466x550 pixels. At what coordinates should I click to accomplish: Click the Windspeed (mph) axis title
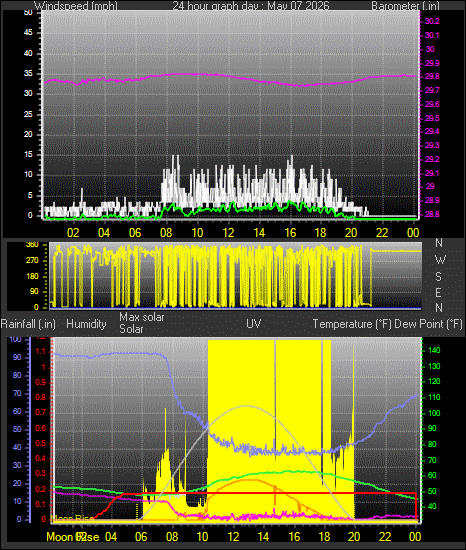point(76,6)
